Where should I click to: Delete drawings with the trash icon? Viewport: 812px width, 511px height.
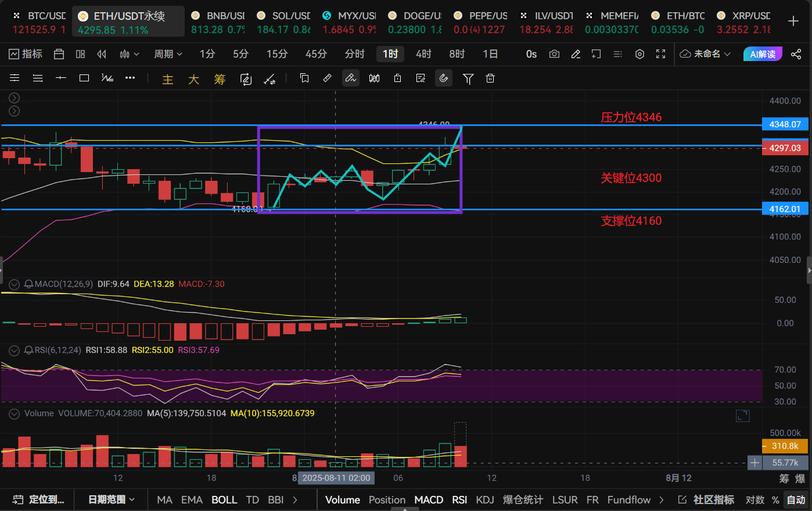(x=490, y=78)
